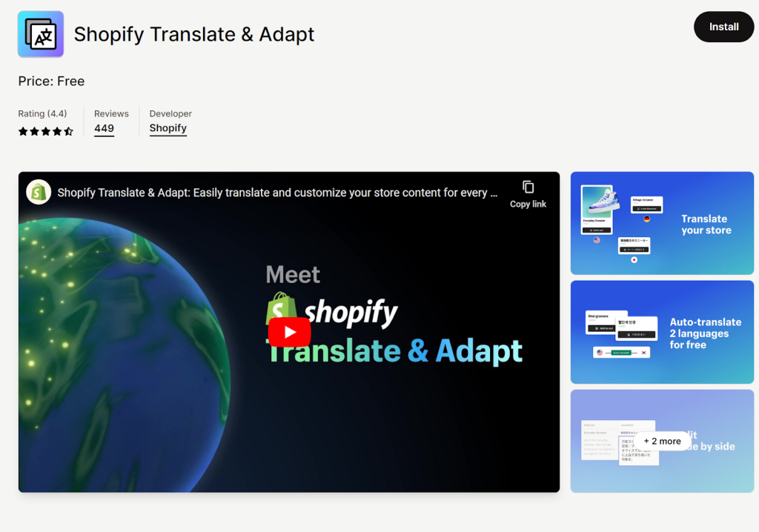Open the 449 reviews link
This screenshot has width=759, height=532.
[x=105, y=128]
